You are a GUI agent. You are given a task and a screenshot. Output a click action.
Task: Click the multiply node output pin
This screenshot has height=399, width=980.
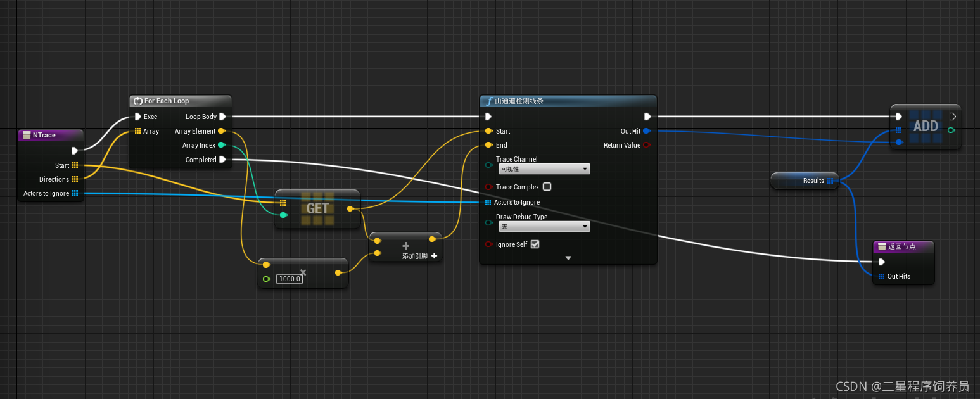[x=338, y=272]
